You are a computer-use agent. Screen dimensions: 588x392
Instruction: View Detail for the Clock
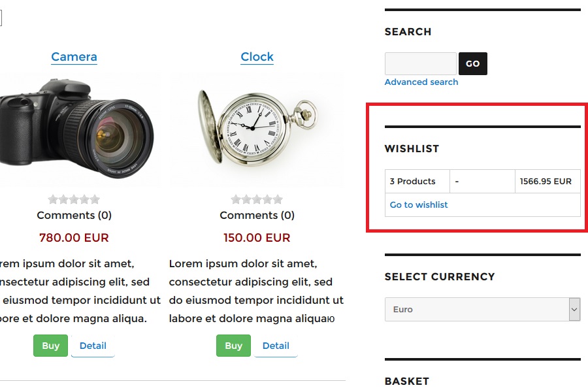pyautogui.click(x=276, y=346)
